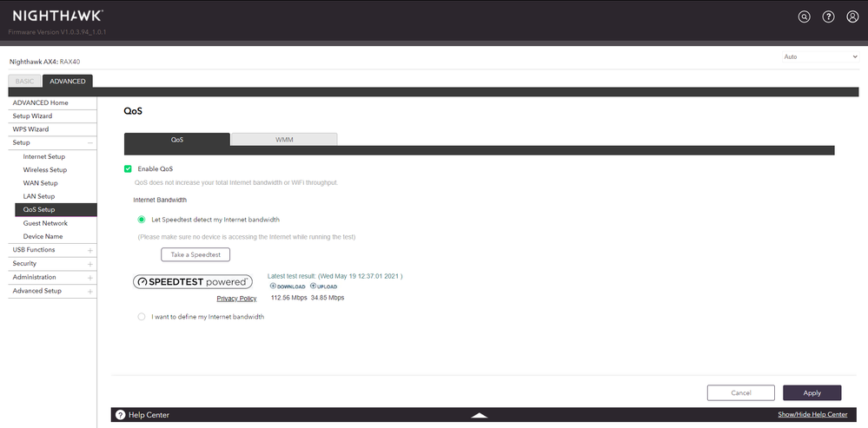Viewport: 868px width, 428px height.
Task: Expand the USB Functions section
Action: point(89,251)
